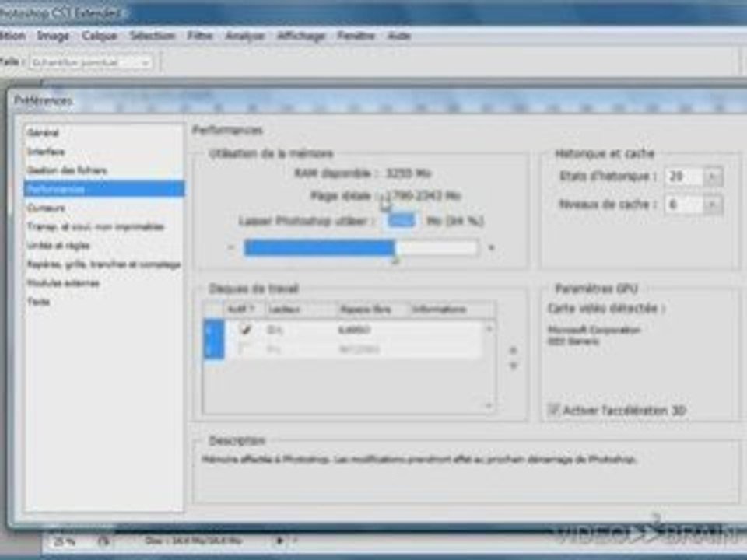The image size is (747, 560).
Task: Move scratch disk up with arrow
Action: coord(513,351)
